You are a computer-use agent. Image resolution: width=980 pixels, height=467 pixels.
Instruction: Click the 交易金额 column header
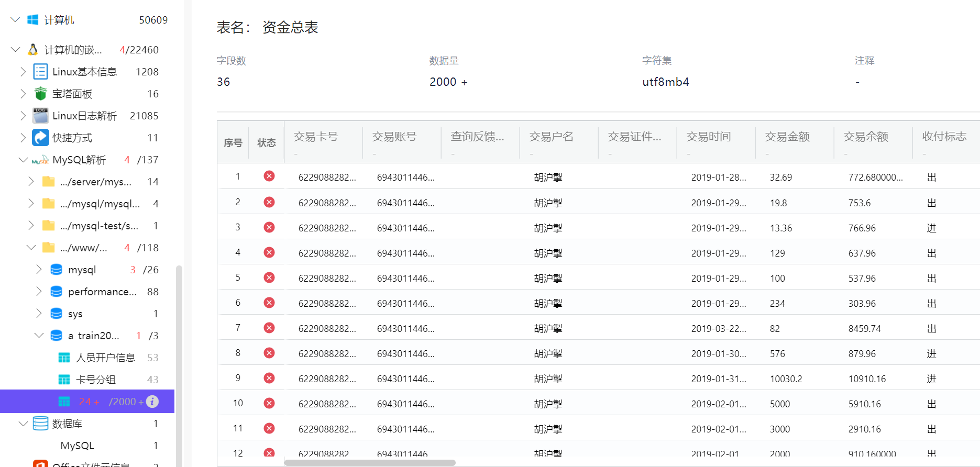click(x=787, y=137)
